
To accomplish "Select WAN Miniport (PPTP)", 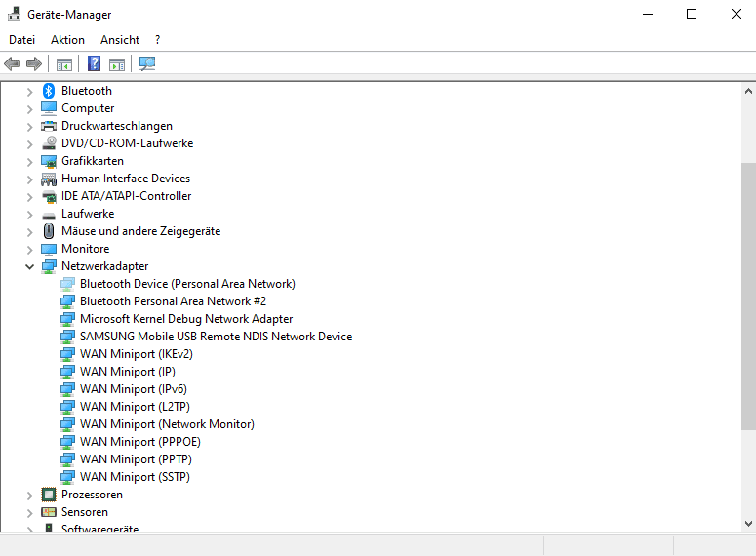I will point(136,459).
